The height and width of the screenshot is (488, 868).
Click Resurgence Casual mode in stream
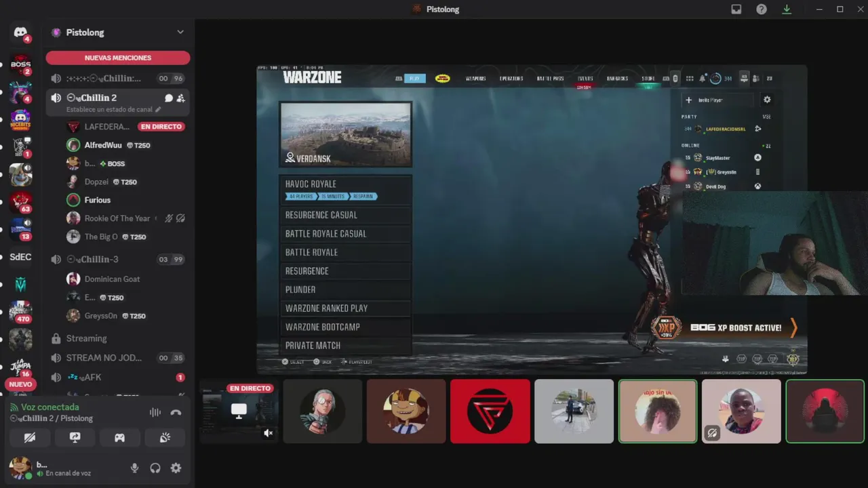pos(345,215)
